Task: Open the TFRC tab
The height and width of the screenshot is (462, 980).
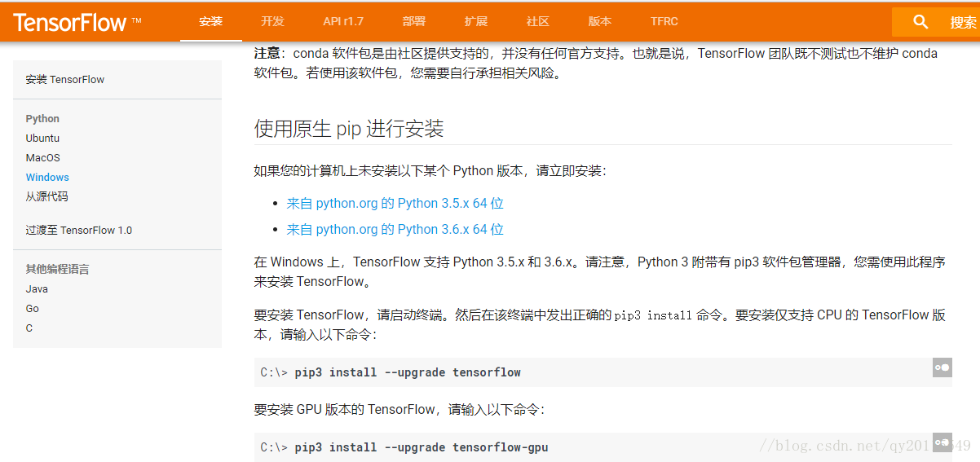Action: pyautogui.click(x=664, y=22)
